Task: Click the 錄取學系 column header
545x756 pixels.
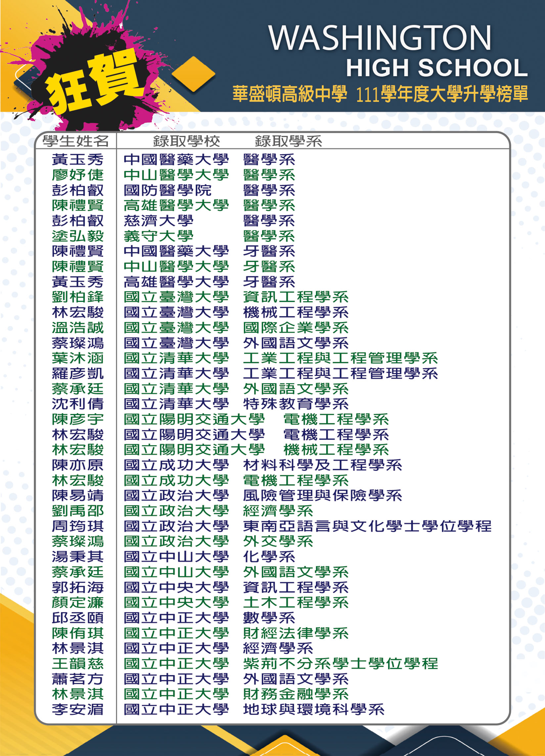Action: pos(289,141)
